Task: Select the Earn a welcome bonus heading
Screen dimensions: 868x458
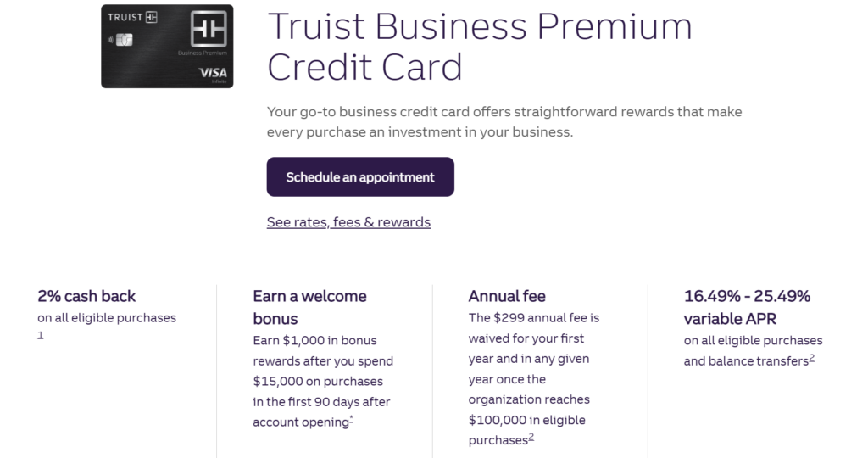Action: pyautogui.click(x=309, y=307)
